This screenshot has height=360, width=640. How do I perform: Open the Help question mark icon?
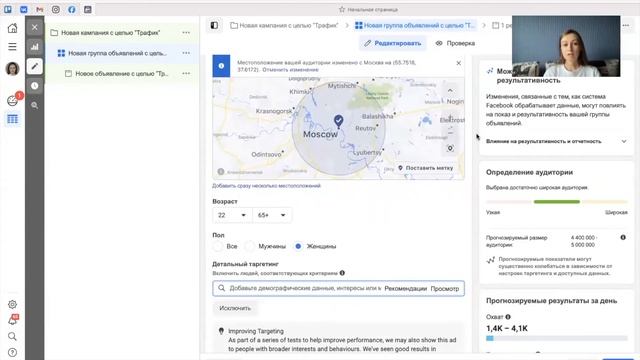click(x=13, y=352)
